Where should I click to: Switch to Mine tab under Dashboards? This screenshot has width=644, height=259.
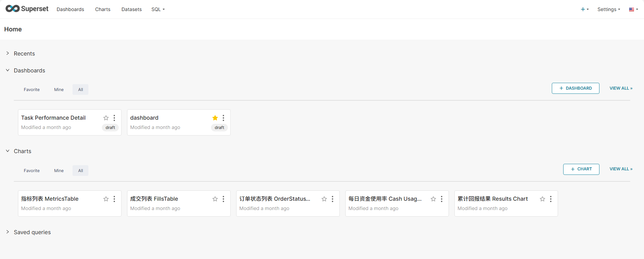point(59,90)
